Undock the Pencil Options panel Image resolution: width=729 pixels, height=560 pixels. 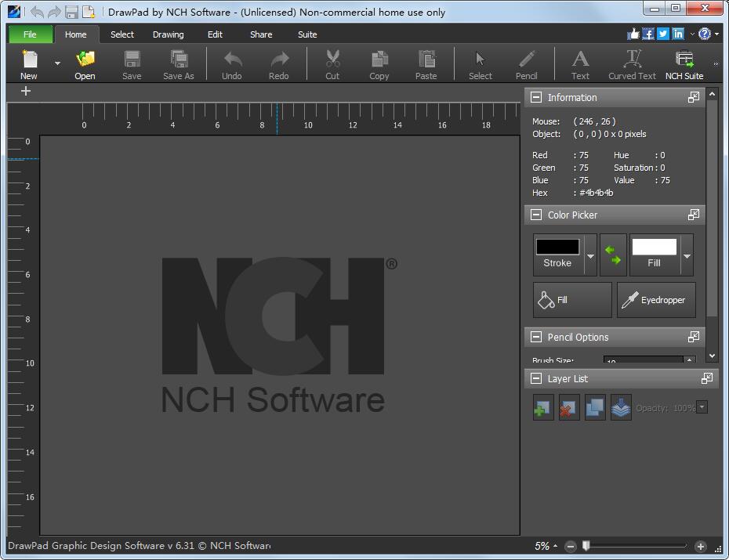pyautogui.click(x=694, y=337)
